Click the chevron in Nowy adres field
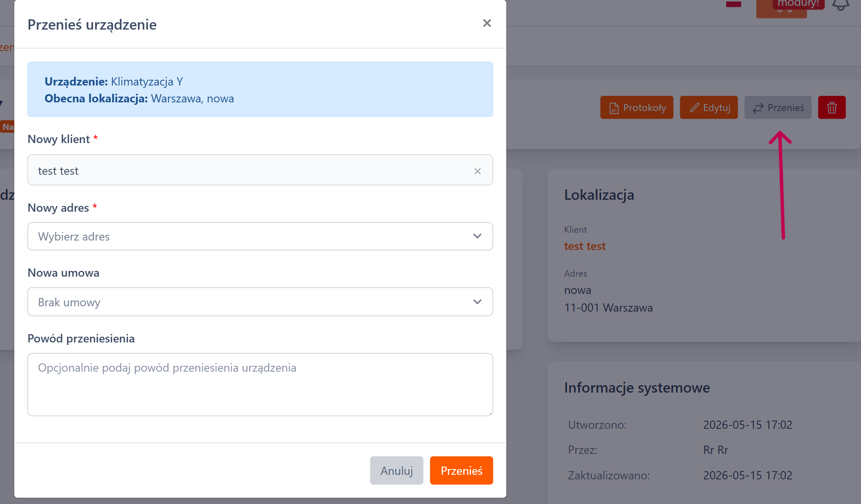Viewport: 861px width, 504px height. pos(477,236)
